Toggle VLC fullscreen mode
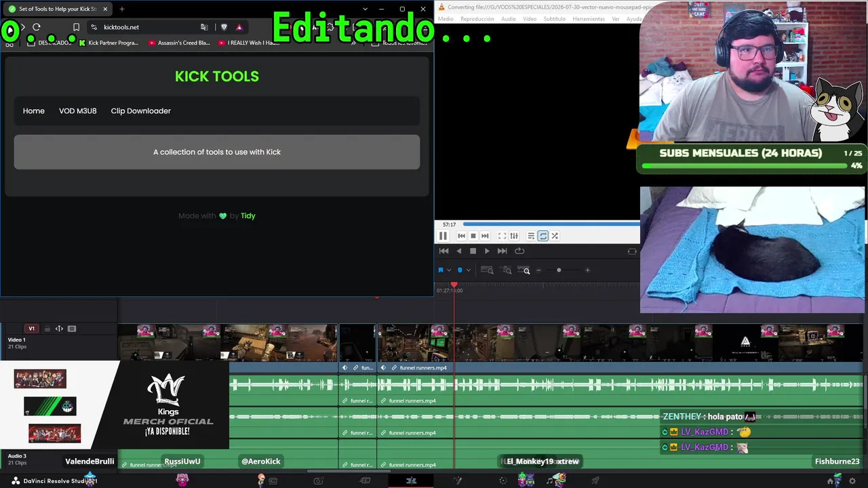The height and width of the screenshot is (488, 868). click(x=502, y=236)
